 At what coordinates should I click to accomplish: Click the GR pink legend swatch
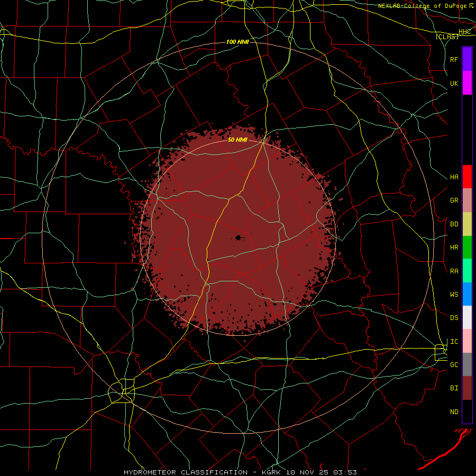[467, 200]
